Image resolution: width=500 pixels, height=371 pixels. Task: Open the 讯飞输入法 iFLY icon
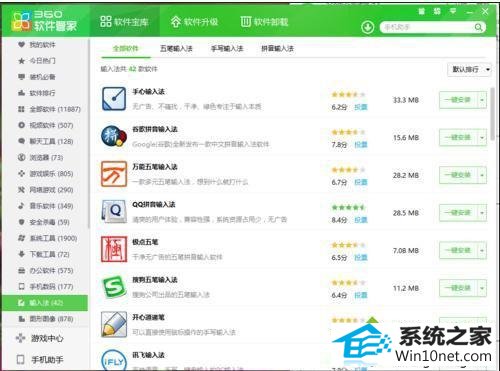tap(114, 361)
